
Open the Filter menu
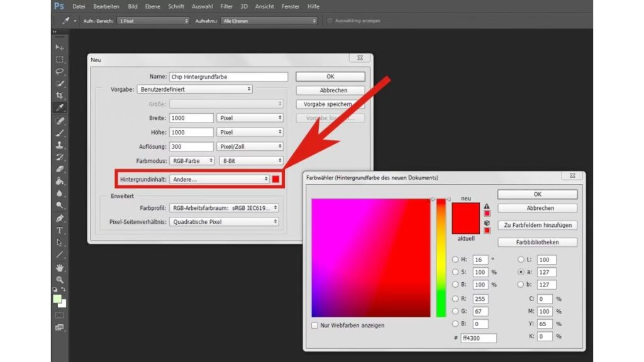click(x=226, y=6)
